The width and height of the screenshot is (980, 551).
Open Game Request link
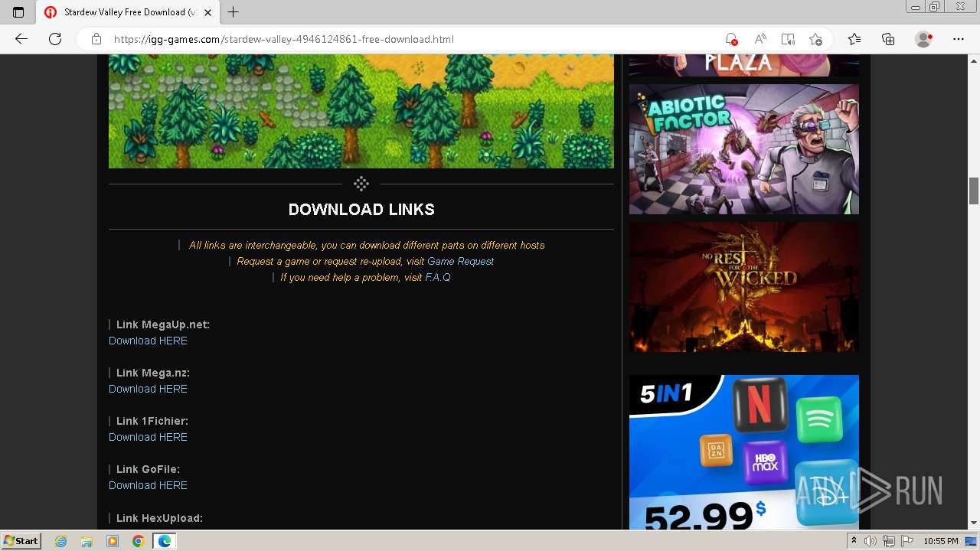click(460, 261)
